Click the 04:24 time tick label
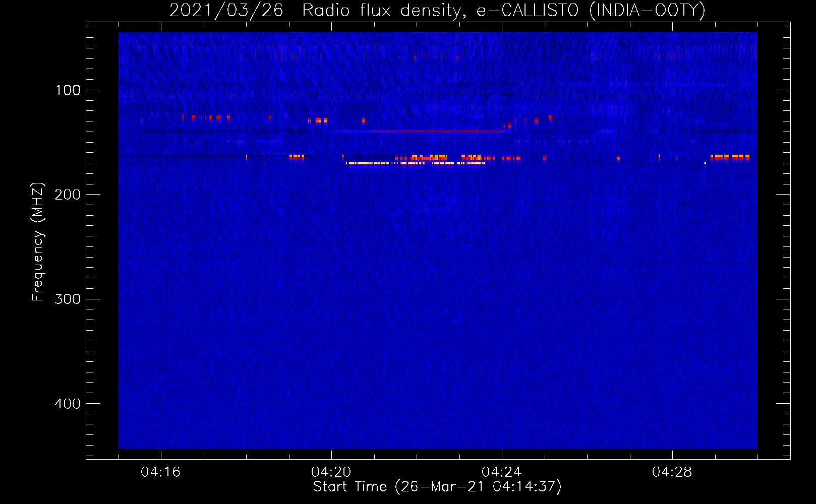Viewport: 816px width, 504px height. pos(502,472)
